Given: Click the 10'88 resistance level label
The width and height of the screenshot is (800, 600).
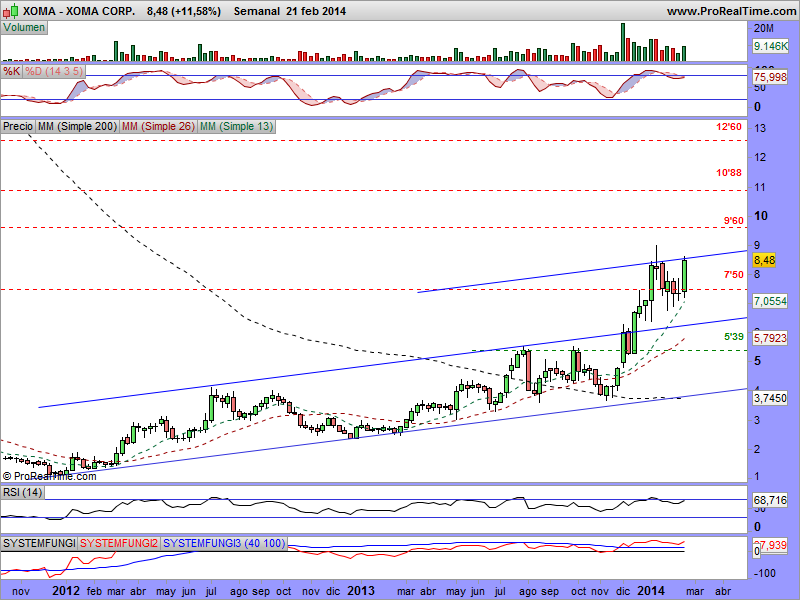Looking at the screenshot, I should (729, 173).
